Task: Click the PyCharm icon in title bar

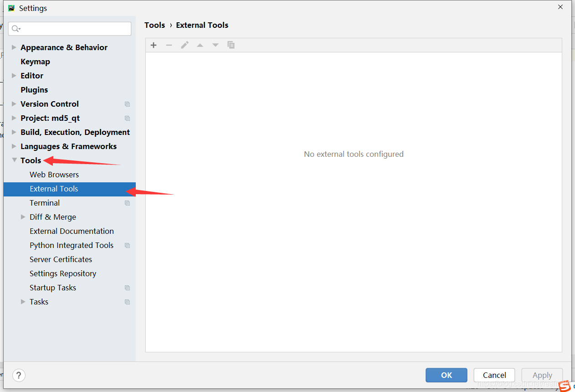Action: click(11, 8)
